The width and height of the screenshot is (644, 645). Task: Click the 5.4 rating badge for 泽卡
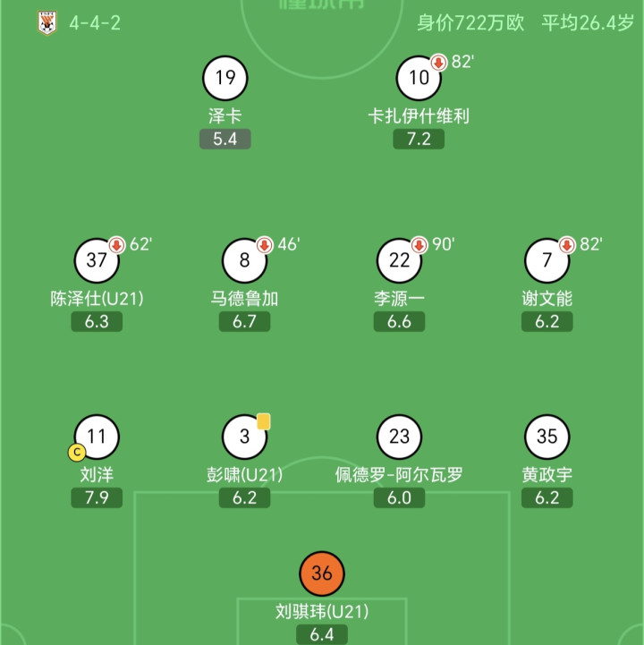[225, 140]
